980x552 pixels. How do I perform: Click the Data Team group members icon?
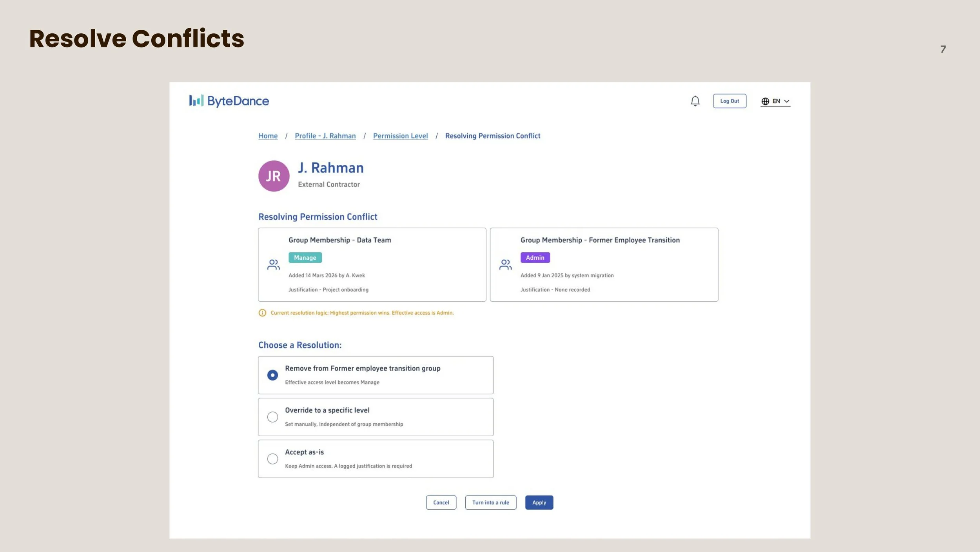click(274, 265)
